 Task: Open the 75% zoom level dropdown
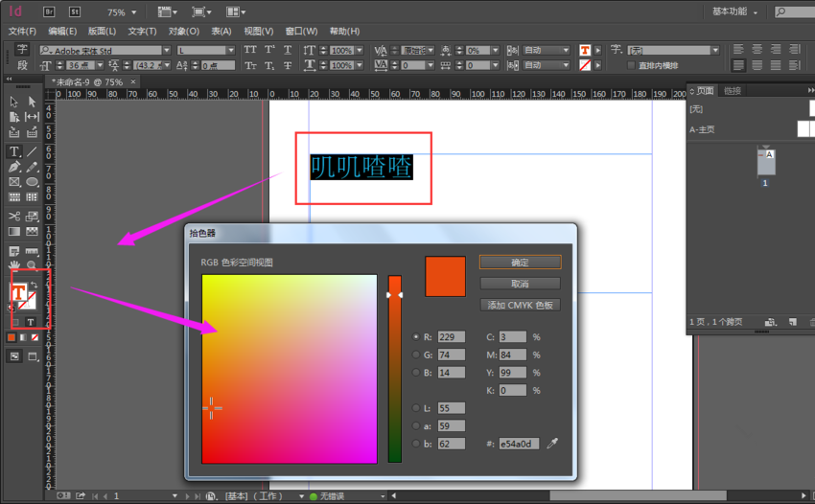pos(133,13)
